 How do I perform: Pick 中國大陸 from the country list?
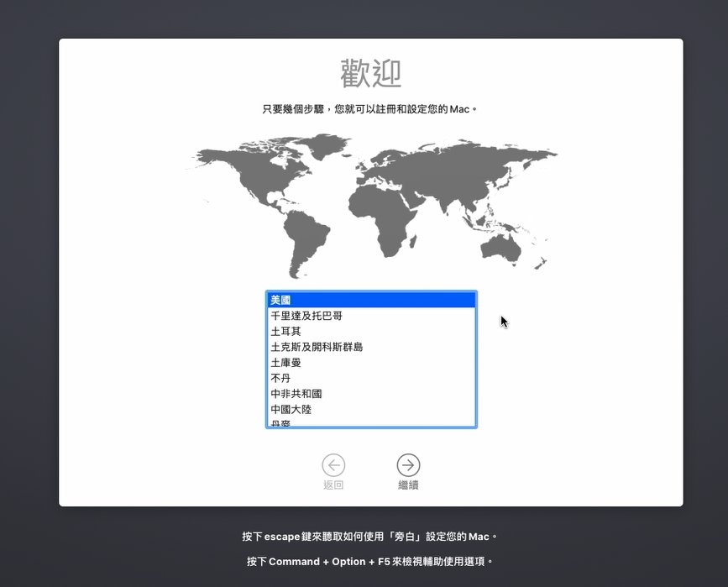point(371,409)
